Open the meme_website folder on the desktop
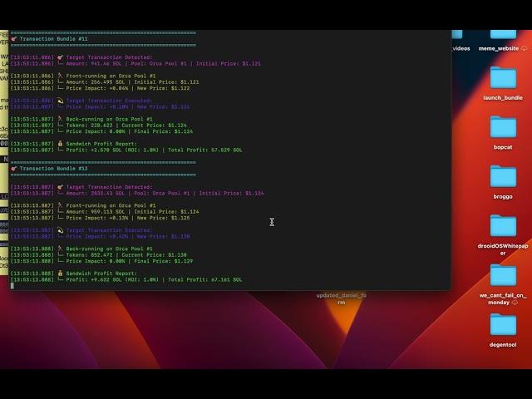Viewport: 532px width, 399px height. pos(503,41)
